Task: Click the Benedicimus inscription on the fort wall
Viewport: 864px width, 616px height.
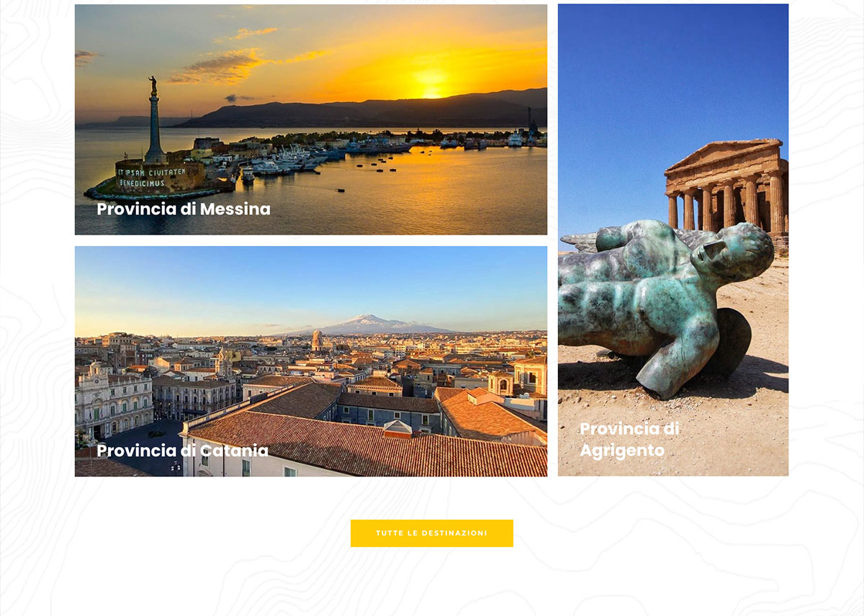Action: (143, 183)
